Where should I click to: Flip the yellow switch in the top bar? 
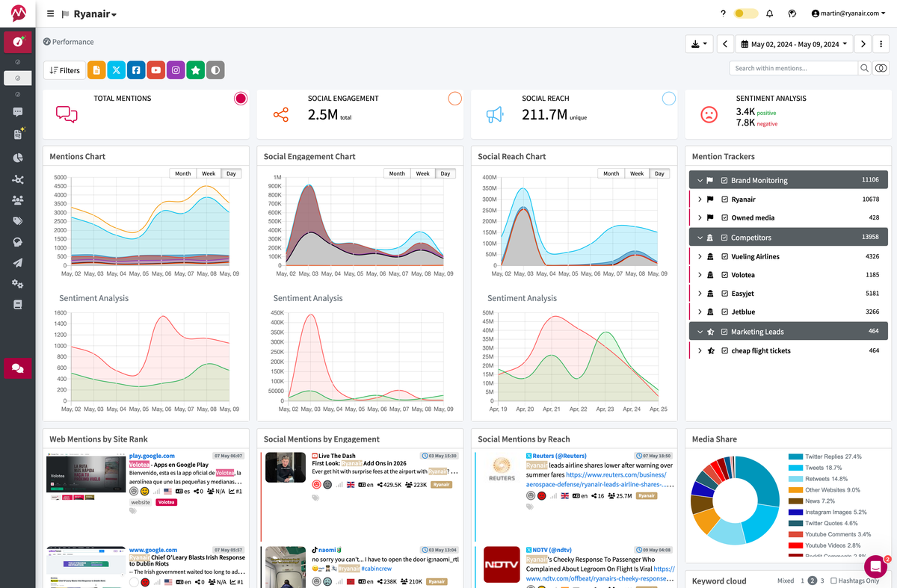745,13
